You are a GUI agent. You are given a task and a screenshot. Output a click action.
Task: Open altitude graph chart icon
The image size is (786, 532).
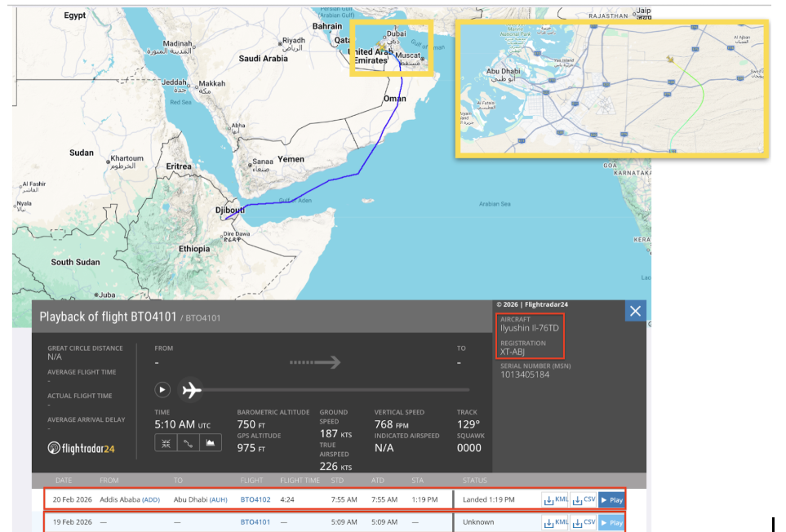[211, 443]
